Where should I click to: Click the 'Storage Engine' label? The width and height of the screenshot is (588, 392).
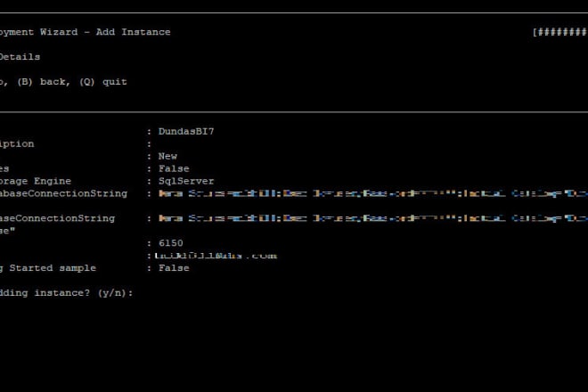pyautogui.click(x=36, y=181)
